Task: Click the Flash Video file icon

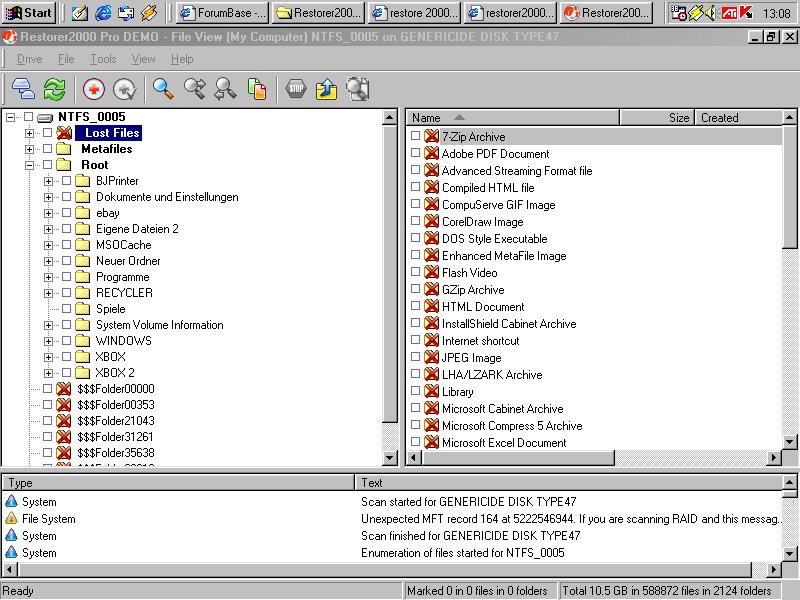Action: click(432, 272)
